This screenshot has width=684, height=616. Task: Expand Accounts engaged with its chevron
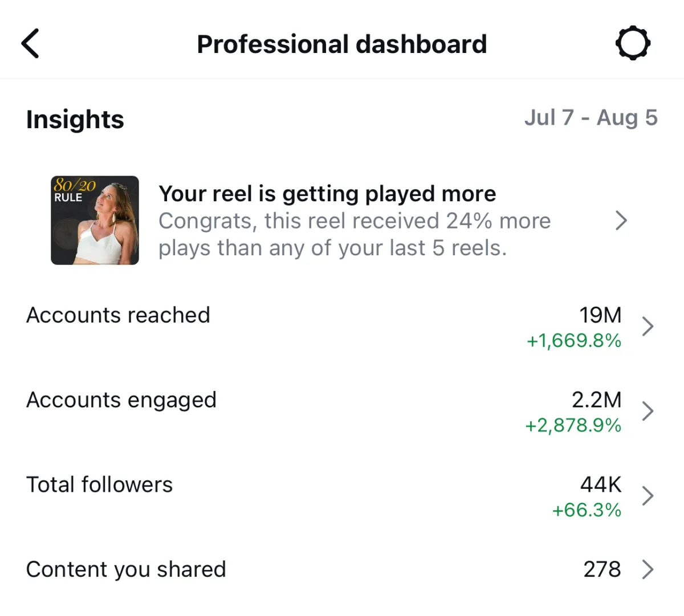(x=648, y=411)
